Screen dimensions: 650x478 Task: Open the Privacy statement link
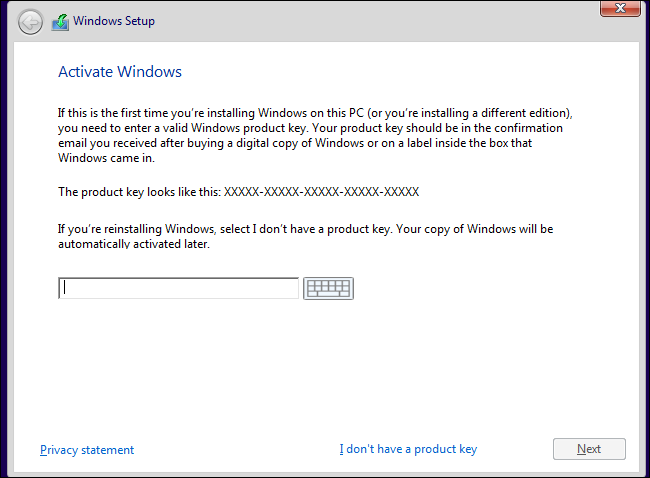point(87,450)
